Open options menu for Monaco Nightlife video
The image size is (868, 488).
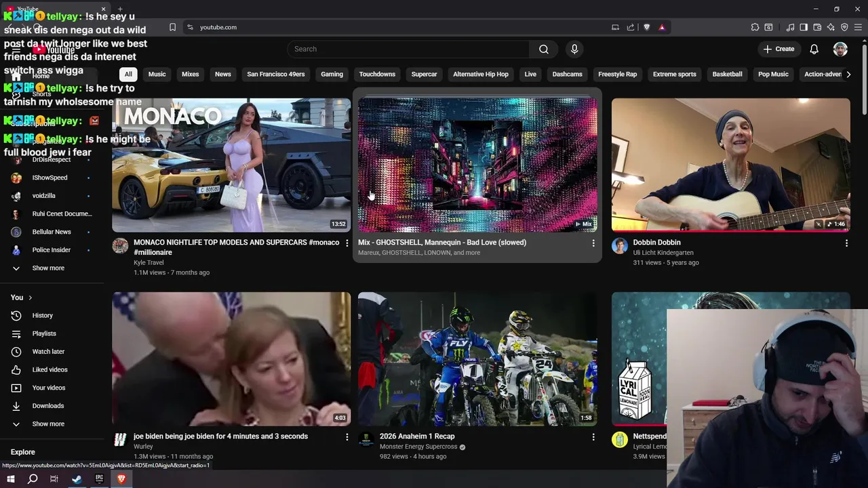point(347,243)
